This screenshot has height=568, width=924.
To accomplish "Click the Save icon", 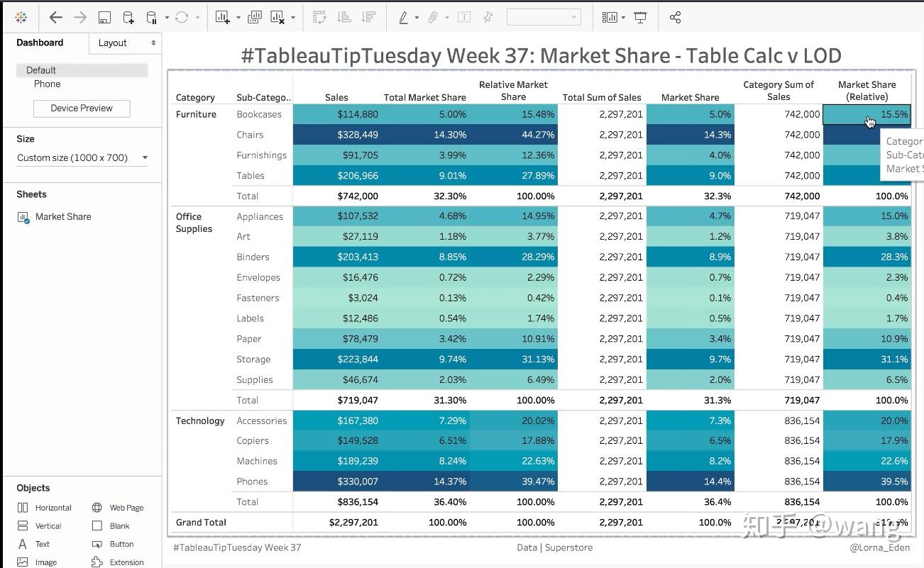I will point(104,17).
